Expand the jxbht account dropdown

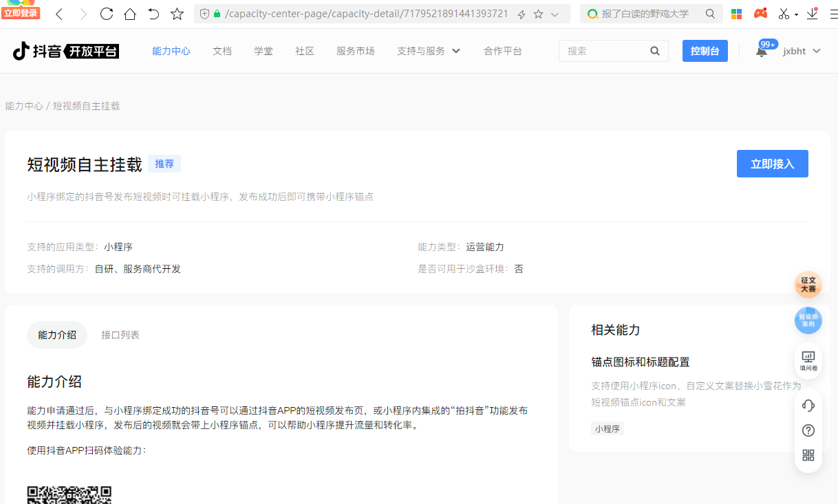[802, 51]
